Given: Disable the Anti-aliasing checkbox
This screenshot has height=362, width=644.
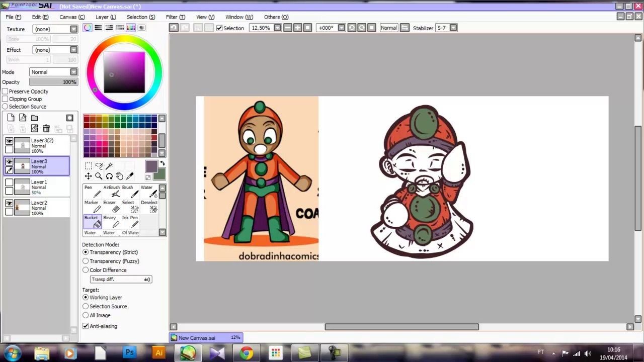Looking at the screenshot, I should pyautogui.click(x=86, y=326).
